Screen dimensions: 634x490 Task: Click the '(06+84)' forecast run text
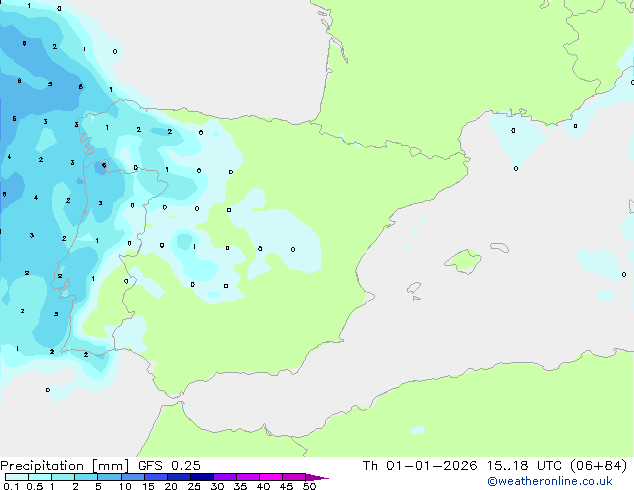[x=598, y=466]
